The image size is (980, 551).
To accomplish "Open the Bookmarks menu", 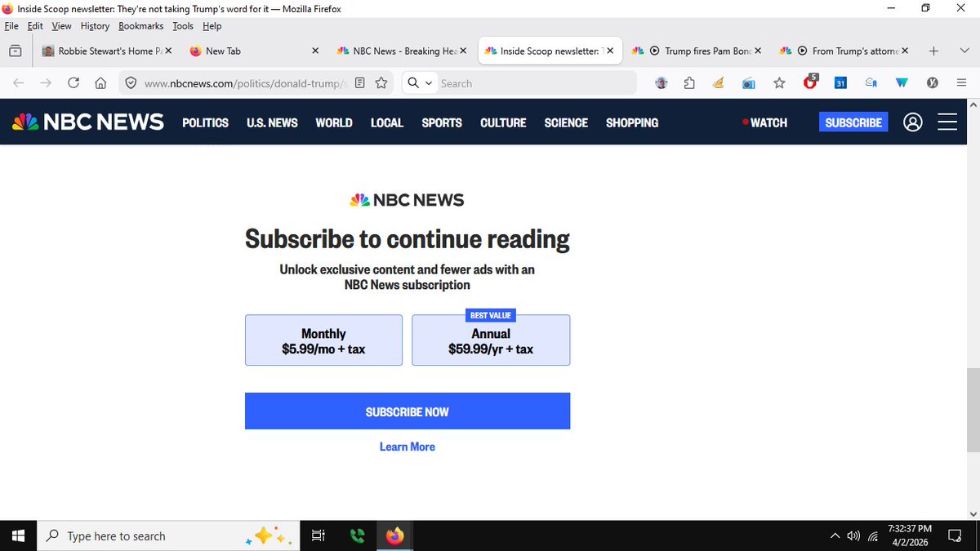I will coord(140,26).
